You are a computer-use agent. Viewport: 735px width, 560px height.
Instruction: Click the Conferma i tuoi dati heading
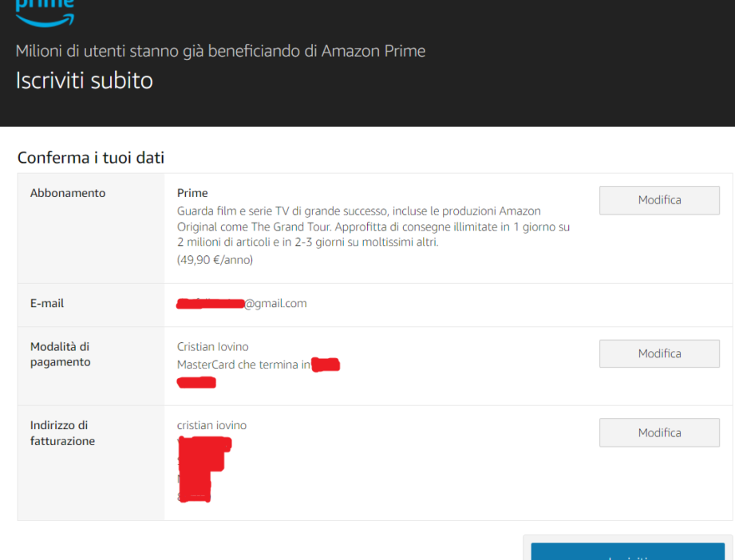coord(91,158)
